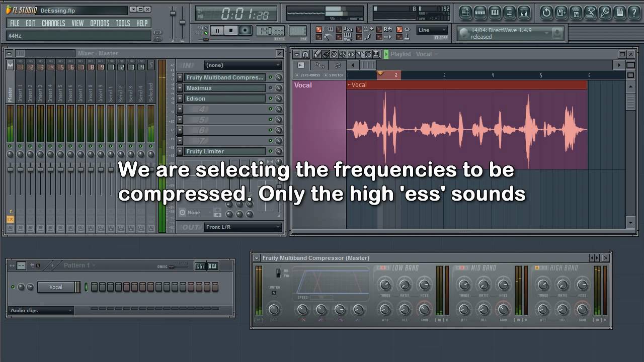The image size is (644, 362).
Task: Open the piano keyboard editor in Step Sequencer
Action: (x=213, y=266)
